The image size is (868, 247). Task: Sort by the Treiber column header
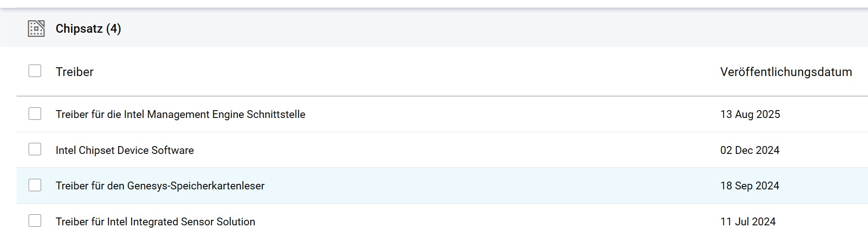coord(74,72)
